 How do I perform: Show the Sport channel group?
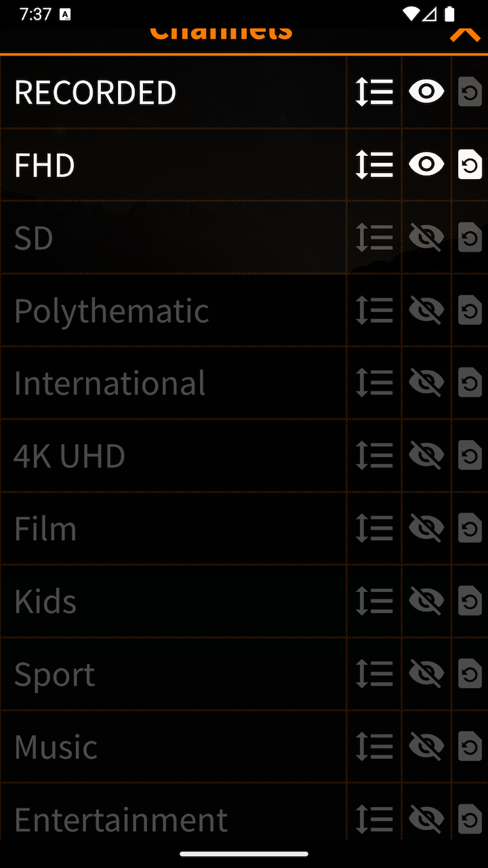coord(426,674)
